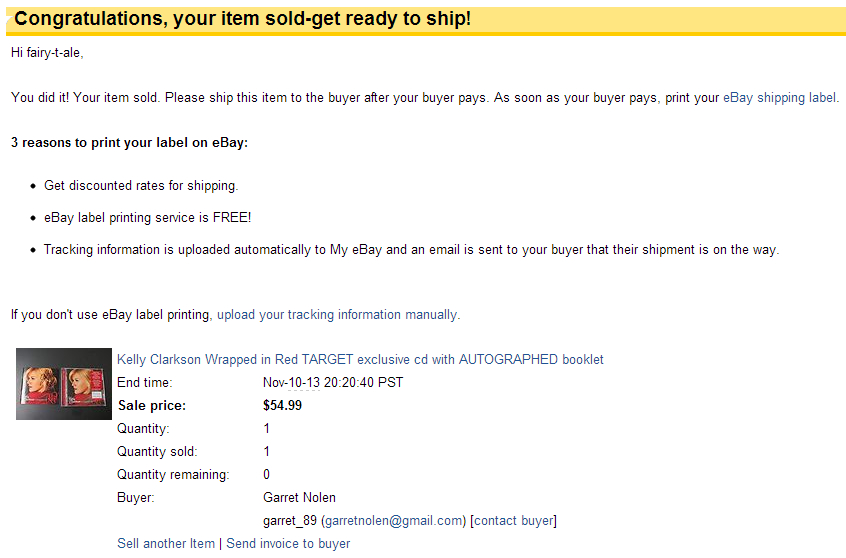Click the $54.99 sale price value
Screen dimensions: 846x558
[x=282, y=405]
